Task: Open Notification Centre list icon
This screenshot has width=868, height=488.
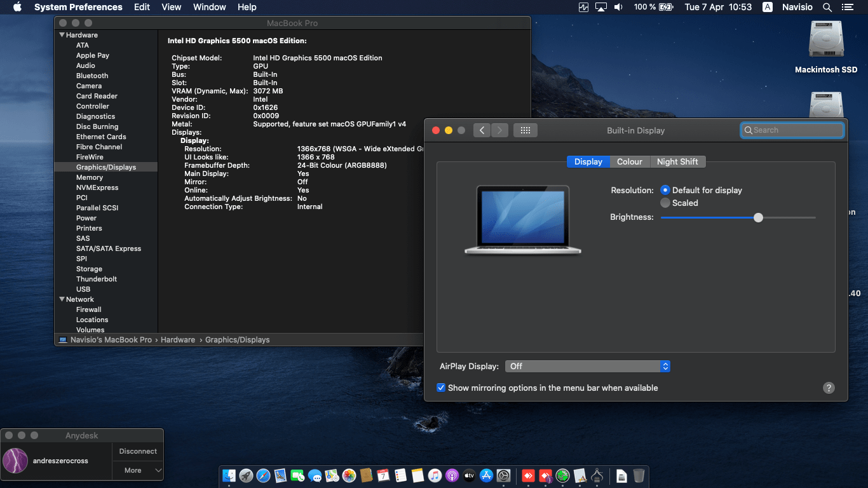Action: 847,7
